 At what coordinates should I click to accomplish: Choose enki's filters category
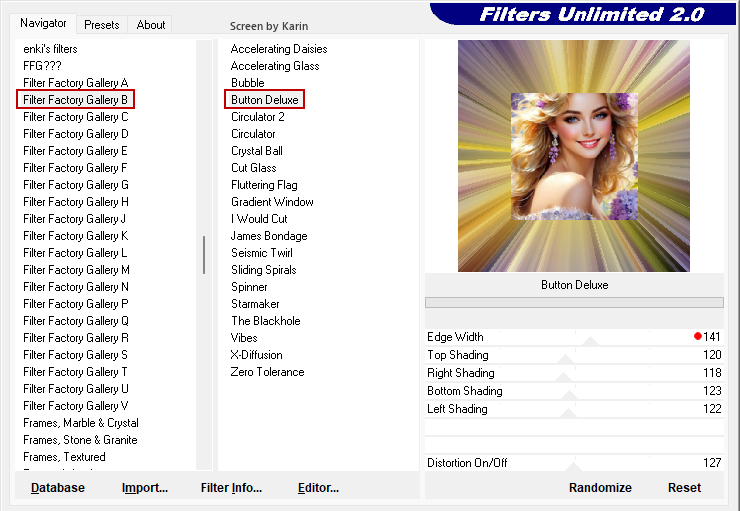[x=50, y=49]
